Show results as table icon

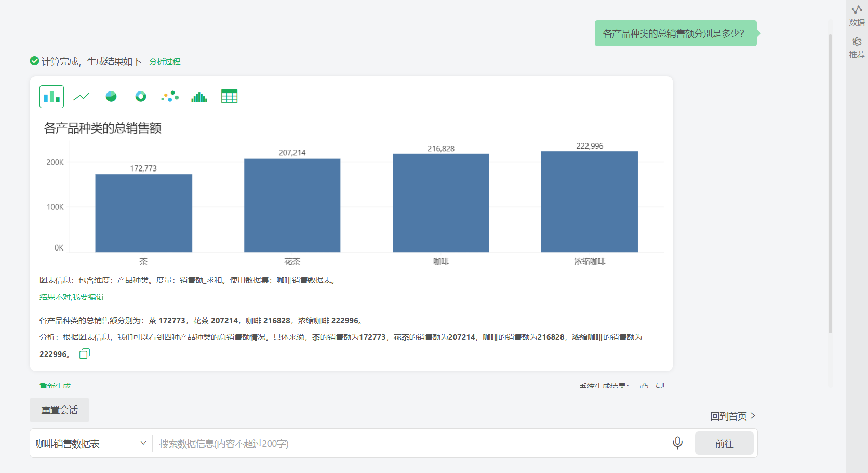[229, 96]
